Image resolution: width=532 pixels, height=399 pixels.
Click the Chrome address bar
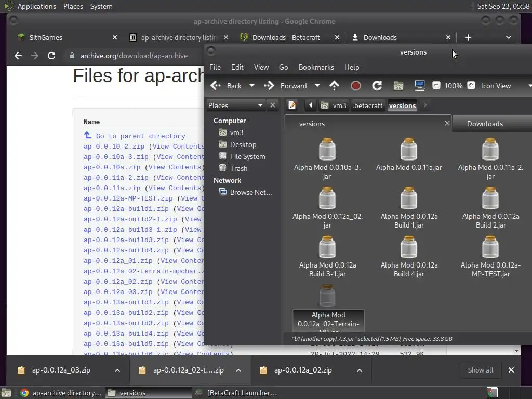(x=134, y=56)
